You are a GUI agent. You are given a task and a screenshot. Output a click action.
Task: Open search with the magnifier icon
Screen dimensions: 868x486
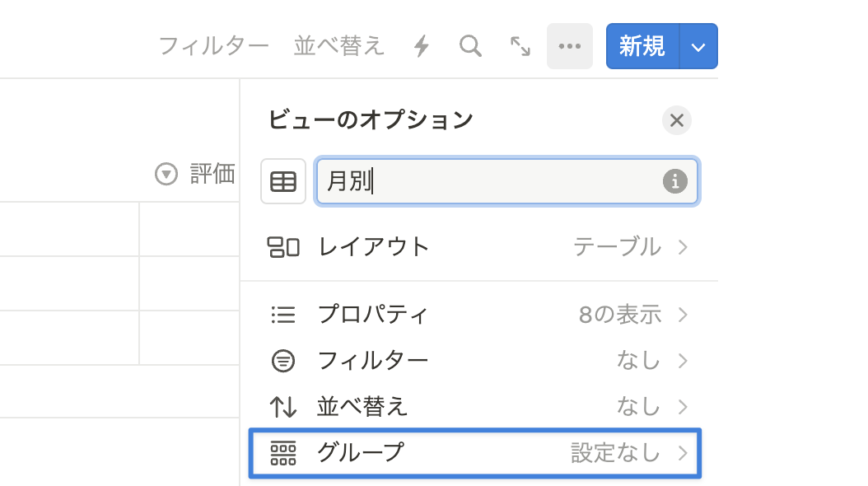click(470, 46)
